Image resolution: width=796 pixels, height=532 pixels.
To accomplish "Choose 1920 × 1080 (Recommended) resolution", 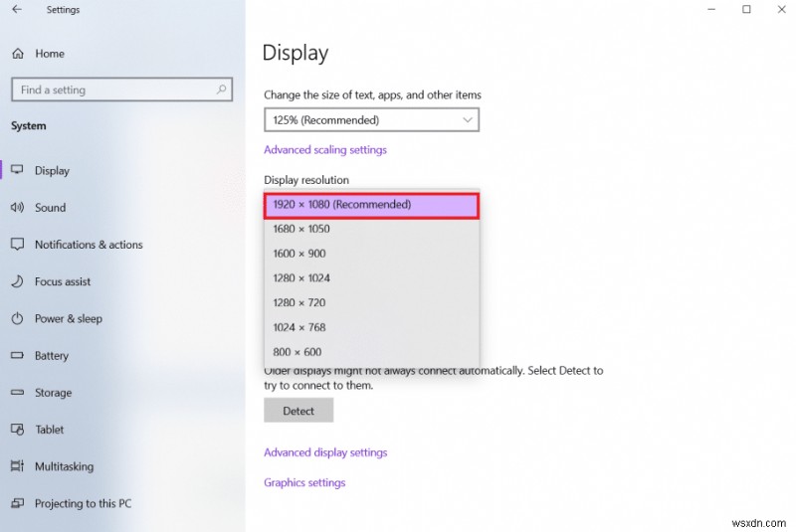I will (x=371, y=206).
